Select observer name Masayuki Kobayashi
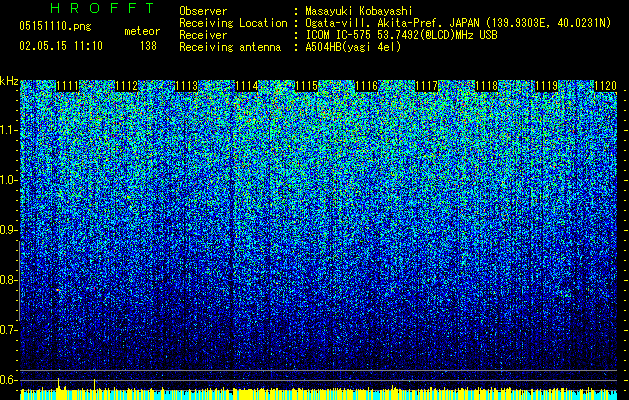 click(359, 11)
